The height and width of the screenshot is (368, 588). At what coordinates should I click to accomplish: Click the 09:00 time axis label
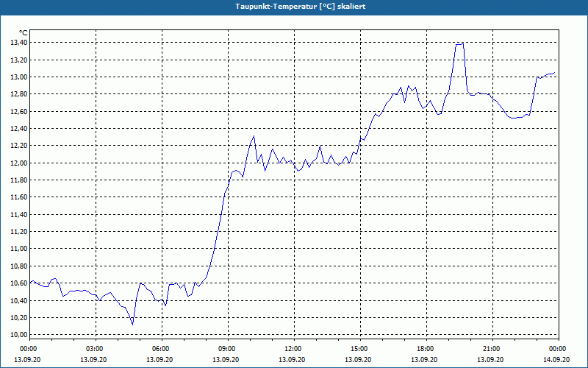(228, 349)
